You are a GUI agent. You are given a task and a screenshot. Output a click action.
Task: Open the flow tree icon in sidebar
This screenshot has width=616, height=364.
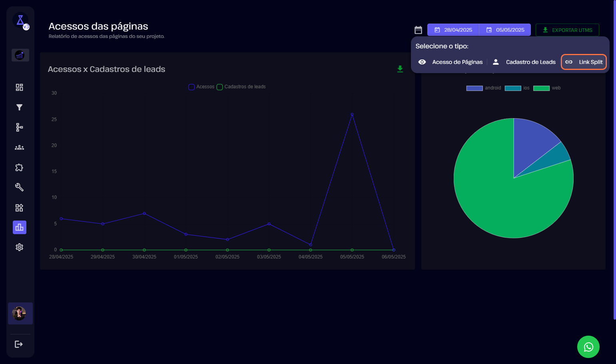pyautogui.click(x=19, y=127)
